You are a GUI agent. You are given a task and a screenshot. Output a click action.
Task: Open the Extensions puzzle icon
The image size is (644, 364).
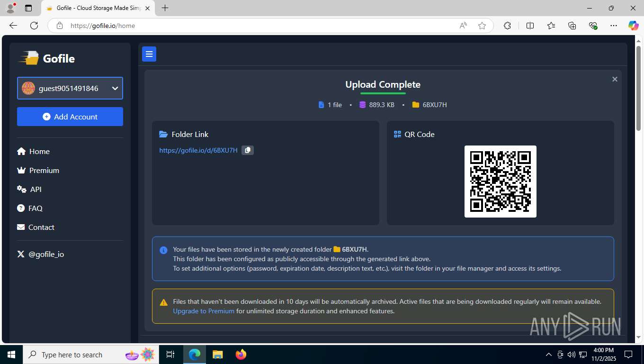(507, 26)
